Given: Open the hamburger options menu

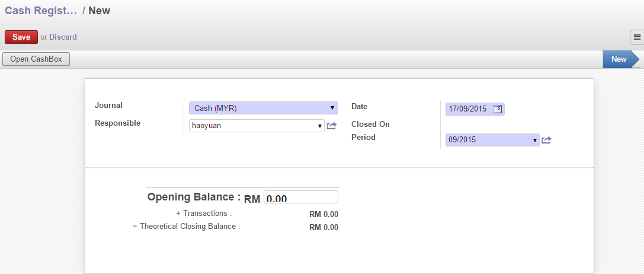Looking at the screenshot, I should (x=637, y=37).
